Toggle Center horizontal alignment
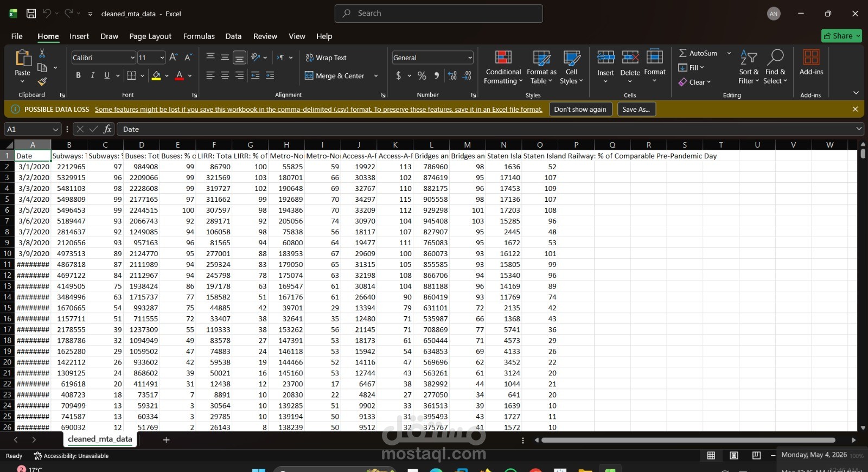The width and height of the screenshot is (868, 472). (x=225, y=76)
